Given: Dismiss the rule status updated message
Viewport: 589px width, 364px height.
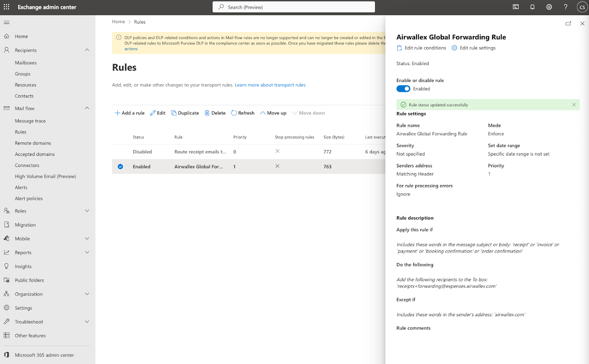Looking at the screenshot, I should click(x=574, y=105).
